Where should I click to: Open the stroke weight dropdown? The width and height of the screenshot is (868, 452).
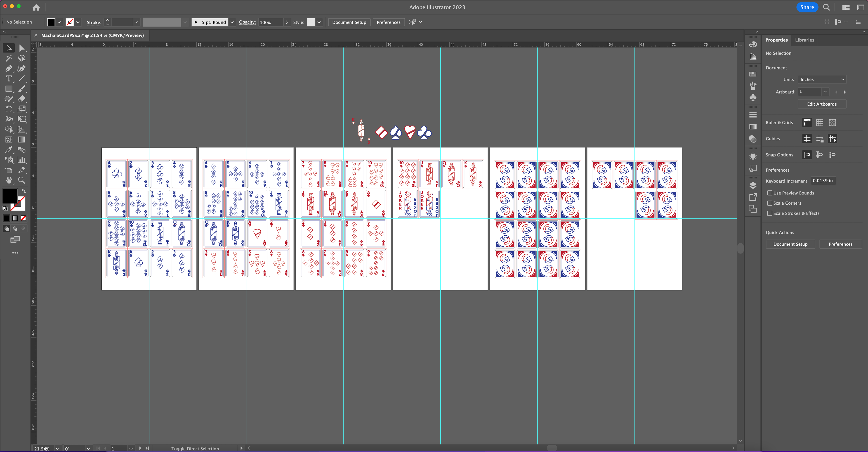[136, 22]
